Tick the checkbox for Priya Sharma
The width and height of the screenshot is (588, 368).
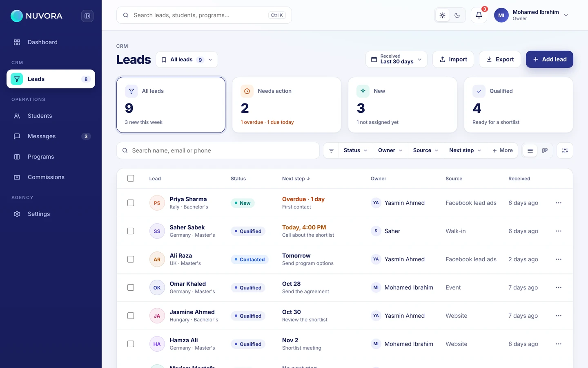(x=131, y=203)
